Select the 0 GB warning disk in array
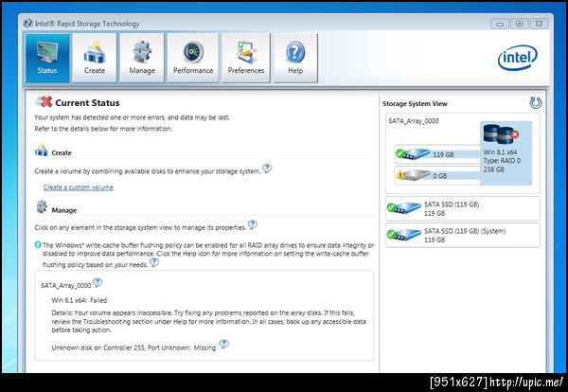The width and height of the screenshot is (568, 392). [437, 176]
